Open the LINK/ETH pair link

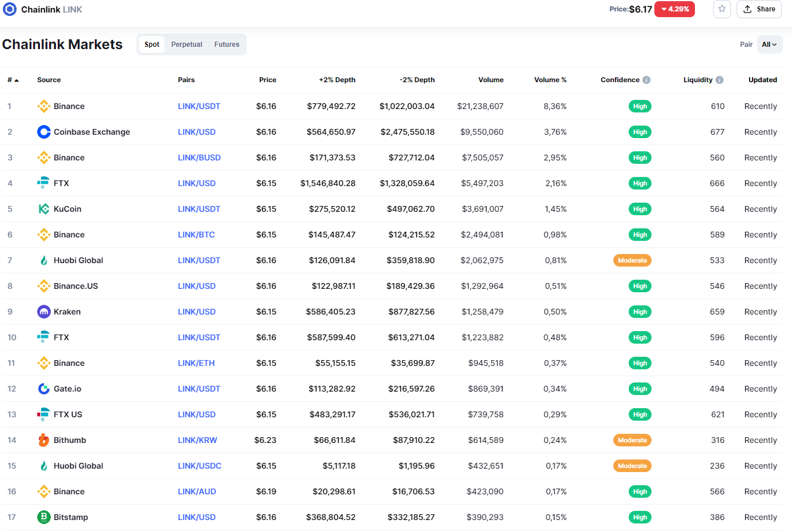pos(196,363)
